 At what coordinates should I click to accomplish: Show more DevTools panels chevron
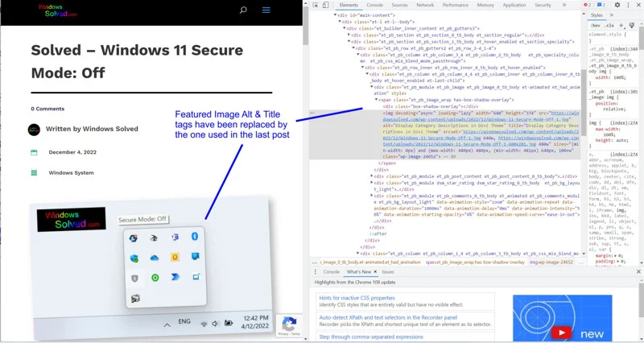click(x=564, y=5)
